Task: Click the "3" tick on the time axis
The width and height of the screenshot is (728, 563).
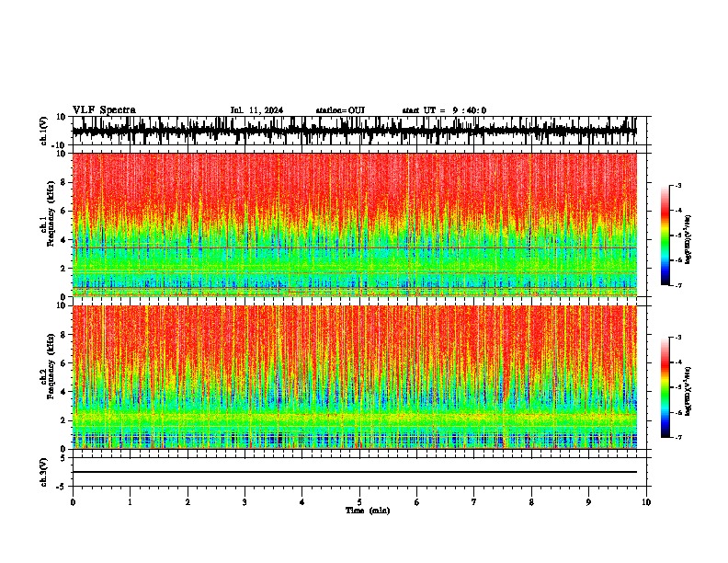Action: pos(245,502)
